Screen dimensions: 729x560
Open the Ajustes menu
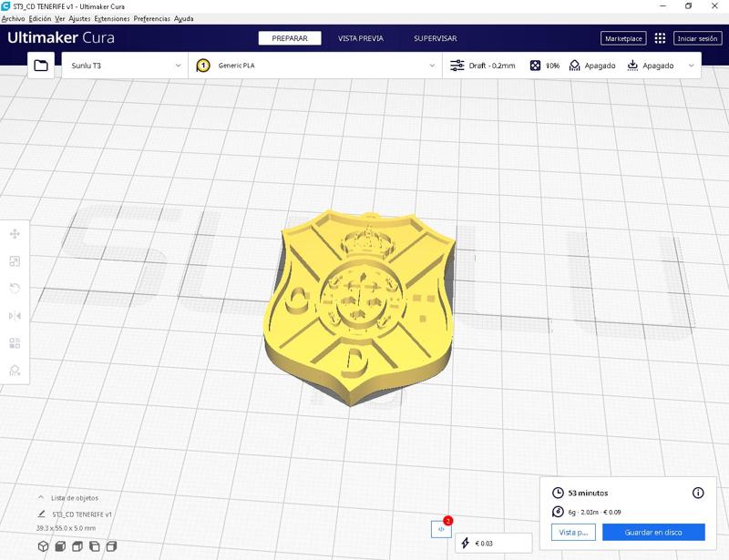tap(79, 18)
